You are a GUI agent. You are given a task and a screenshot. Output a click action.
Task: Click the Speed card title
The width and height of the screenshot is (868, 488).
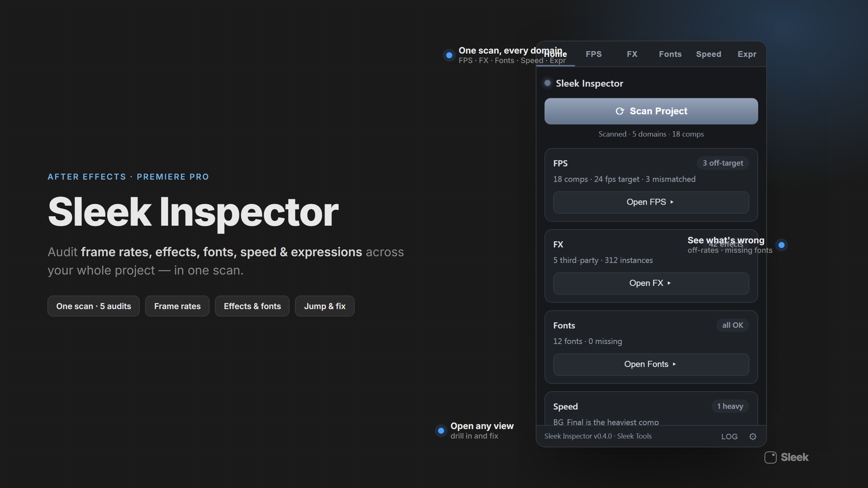[x=565, y=407]
